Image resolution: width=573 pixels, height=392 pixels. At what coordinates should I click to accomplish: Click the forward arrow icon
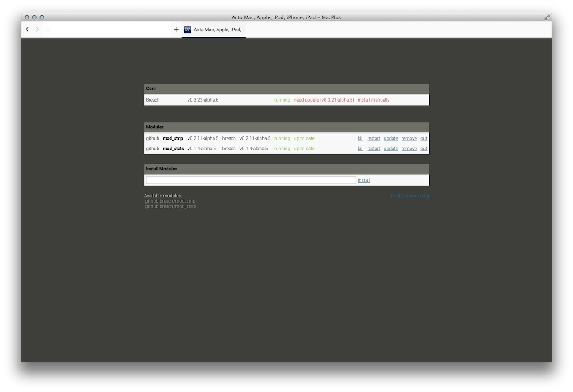tap(38, 30)
